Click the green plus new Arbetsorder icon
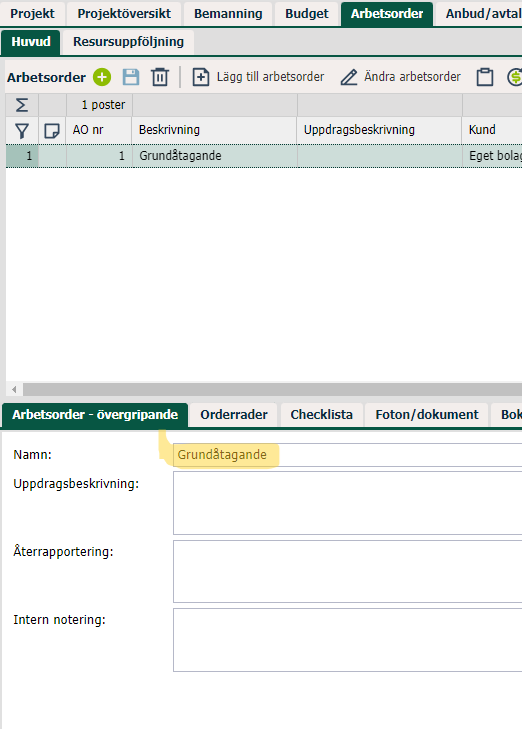The image size is (522, 729). (x=102, y=77)
